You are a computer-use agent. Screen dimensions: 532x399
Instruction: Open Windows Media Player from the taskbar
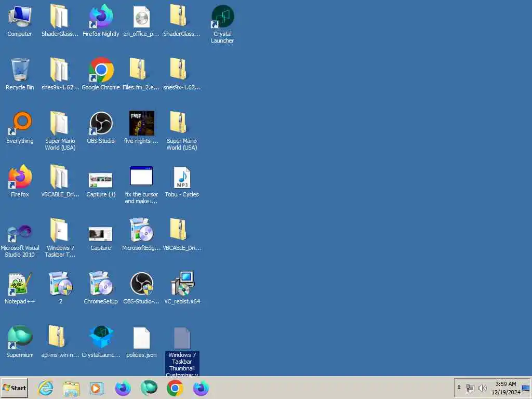click(x=96, y=388)
